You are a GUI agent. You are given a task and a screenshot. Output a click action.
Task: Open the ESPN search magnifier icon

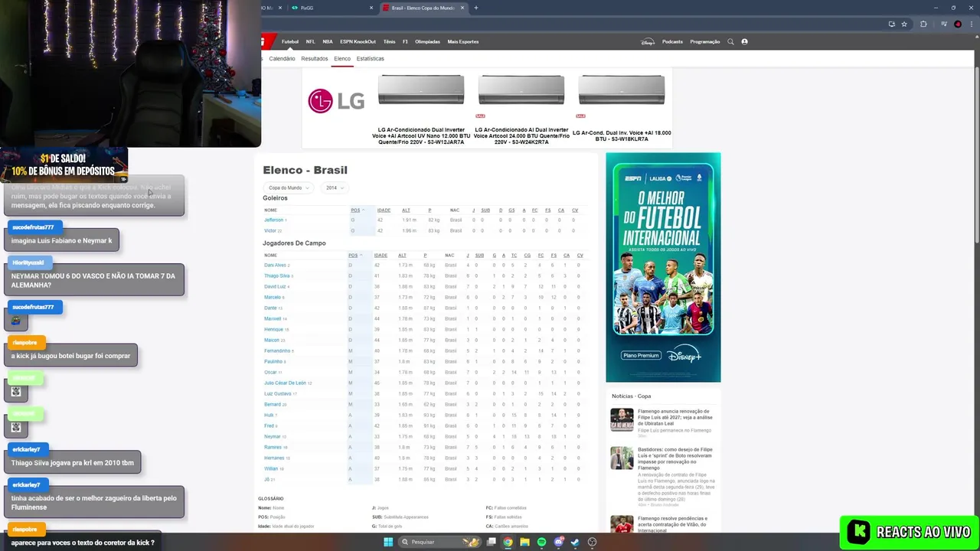point(730,41)
